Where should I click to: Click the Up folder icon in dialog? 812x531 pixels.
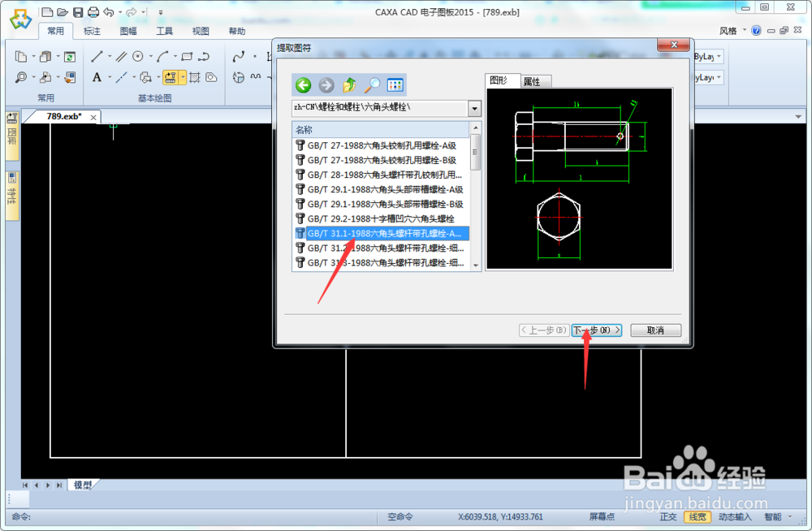[349, 85]
